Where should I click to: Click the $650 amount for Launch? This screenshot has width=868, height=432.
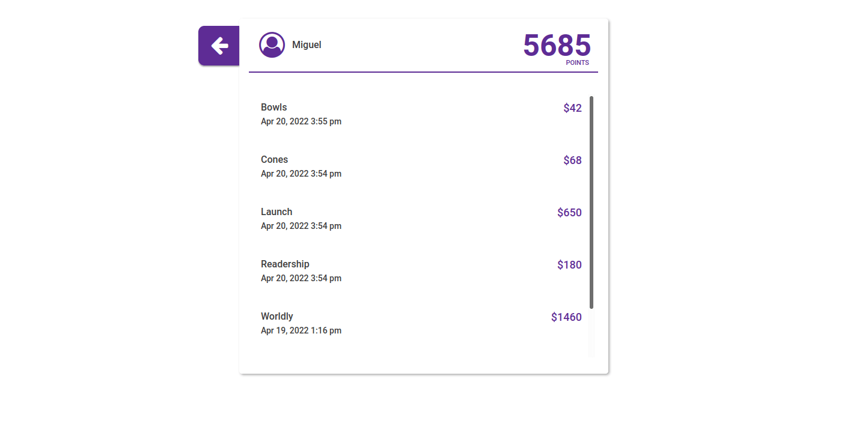569,213
